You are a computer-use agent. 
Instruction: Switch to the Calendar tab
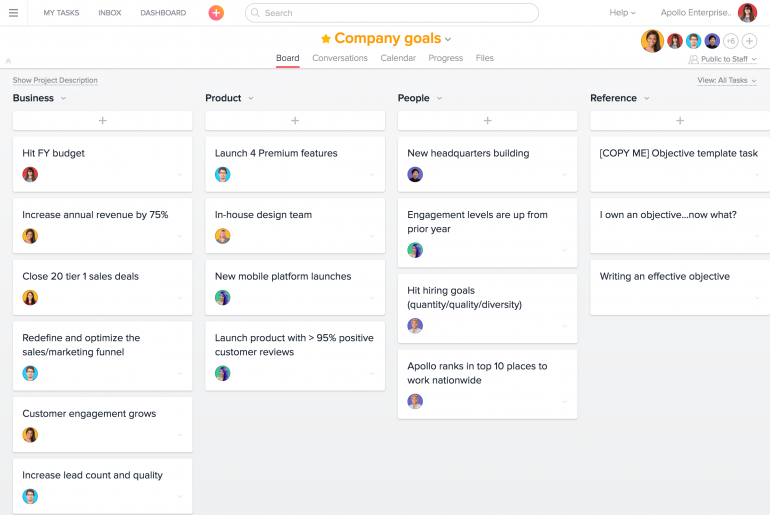click(x=398, y=58)
